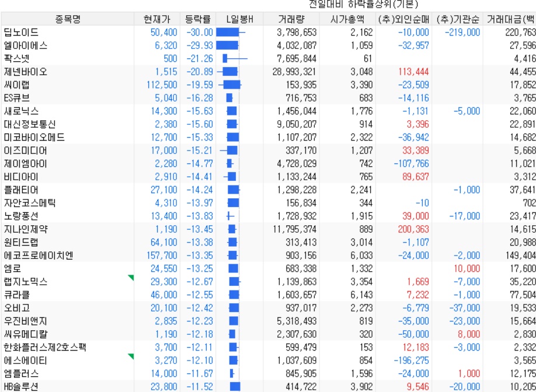Viewport: 536px width, 392px height.
Task: Select stock row 엠로
Action: (268, 269)
